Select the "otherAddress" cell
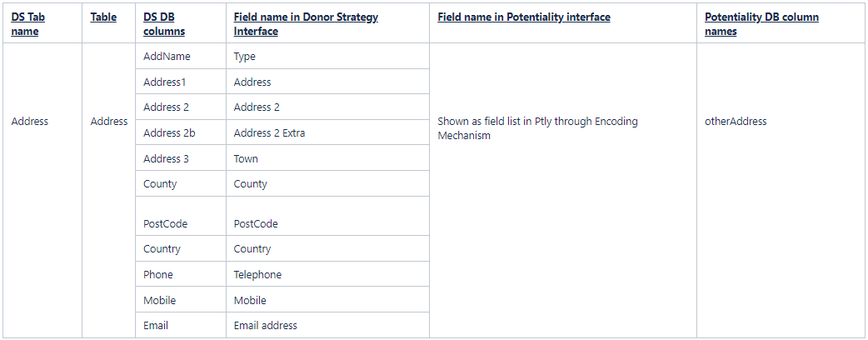The height and width of the screenshot is (340, 868). 736,121
